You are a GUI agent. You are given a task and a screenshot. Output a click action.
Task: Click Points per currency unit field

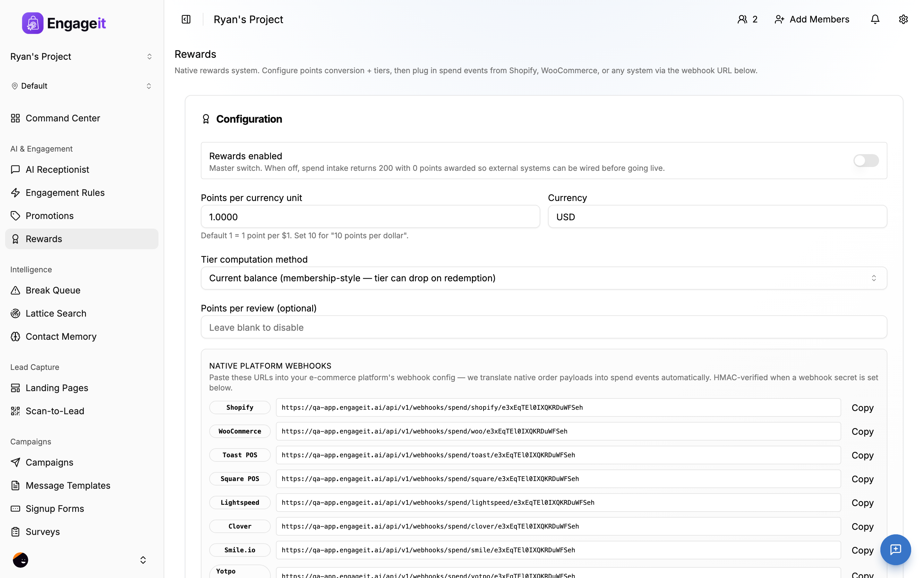click(370, 217)
